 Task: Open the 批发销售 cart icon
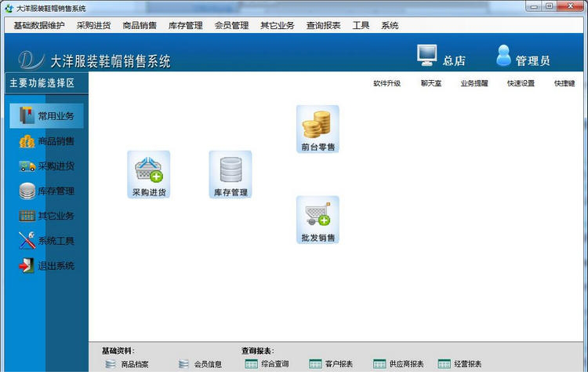pyautogui.click(x=318, y=220)
